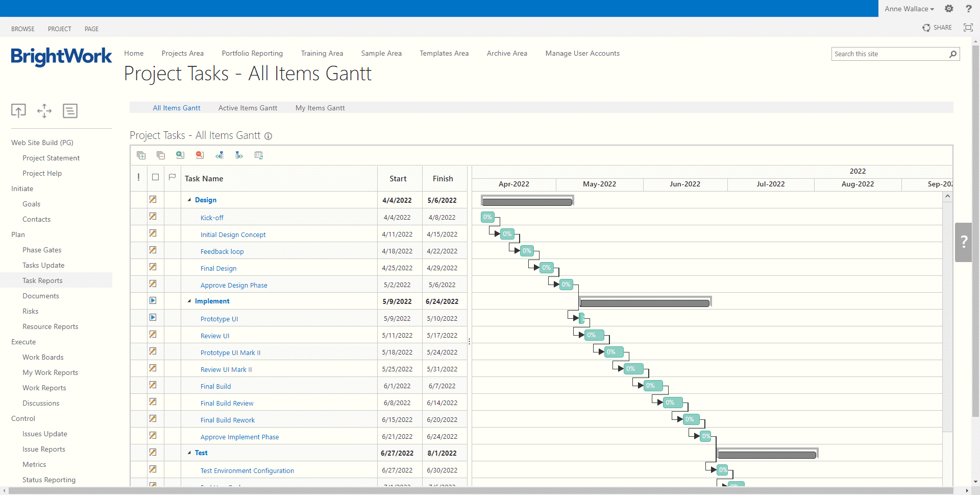Screen dimensions: 980x495
Task: Zoom in on the Gantt timeline
Action: tap(180, 155)
